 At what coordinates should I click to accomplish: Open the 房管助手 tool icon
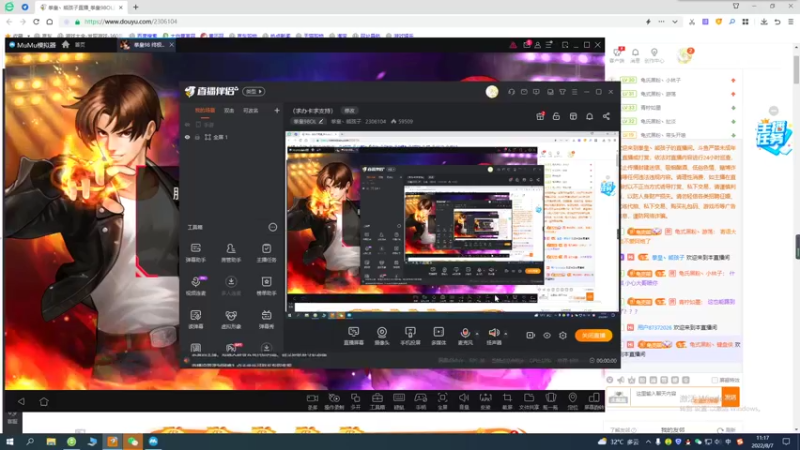click(x=231, y=252)
